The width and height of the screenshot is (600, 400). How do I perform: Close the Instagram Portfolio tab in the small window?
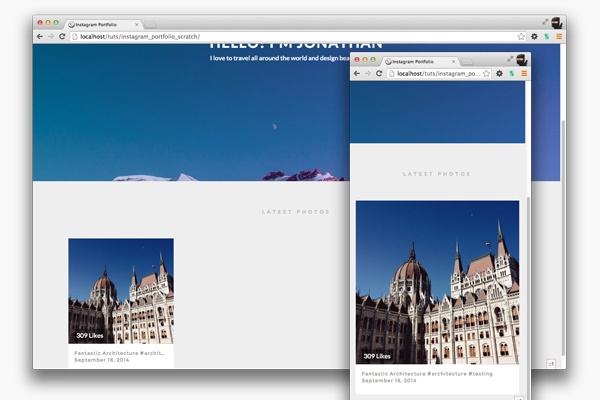point(453,62)
